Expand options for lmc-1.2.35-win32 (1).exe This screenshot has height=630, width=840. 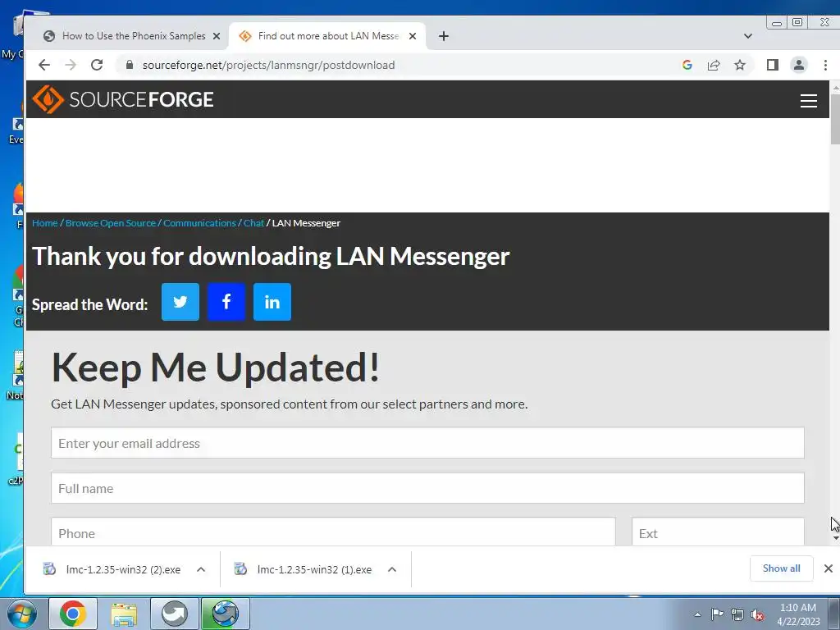pyautogui.click(x=392, y=569)
